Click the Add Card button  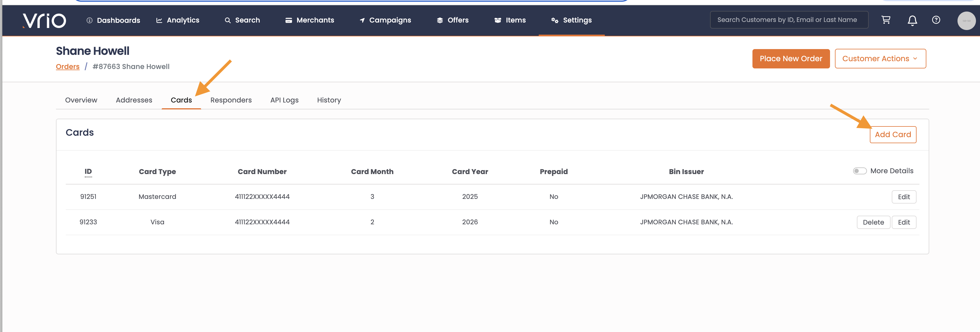click(893, 135)
